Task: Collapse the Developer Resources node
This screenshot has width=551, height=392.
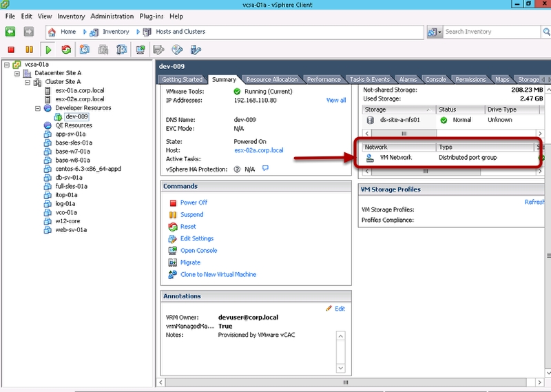Action: pos(38,108)
